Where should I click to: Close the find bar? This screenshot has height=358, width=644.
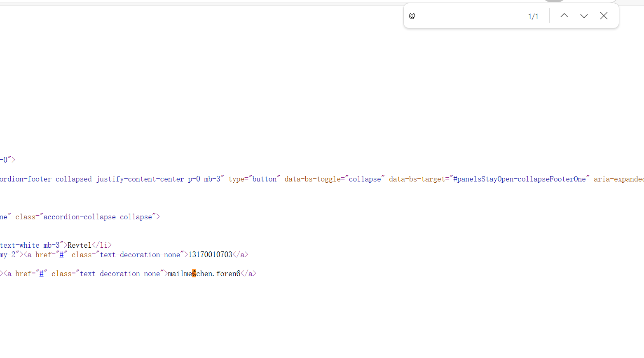click(x=604, y=16)
